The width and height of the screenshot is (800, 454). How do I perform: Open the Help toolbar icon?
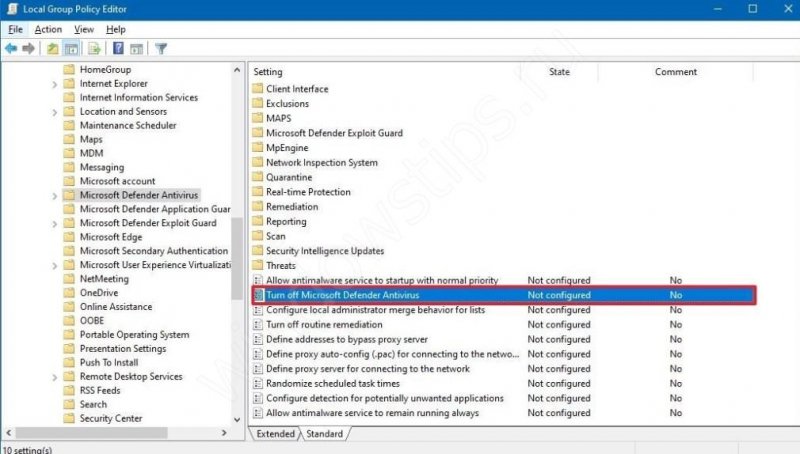(118, 48)
